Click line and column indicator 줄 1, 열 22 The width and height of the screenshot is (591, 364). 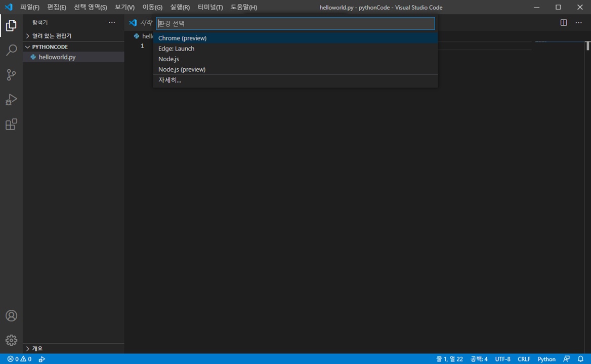click(x=449, y=359)
